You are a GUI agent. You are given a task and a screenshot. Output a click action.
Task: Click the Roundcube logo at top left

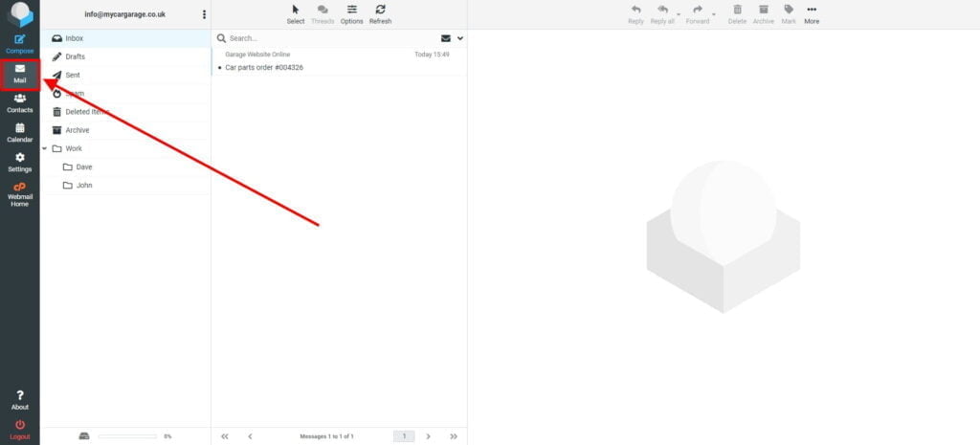point(20,14)
